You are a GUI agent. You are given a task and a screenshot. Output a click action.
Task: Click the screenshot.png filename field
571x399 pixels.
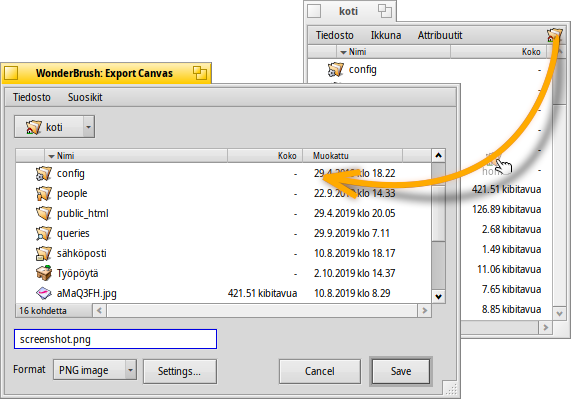coord(115,339)
